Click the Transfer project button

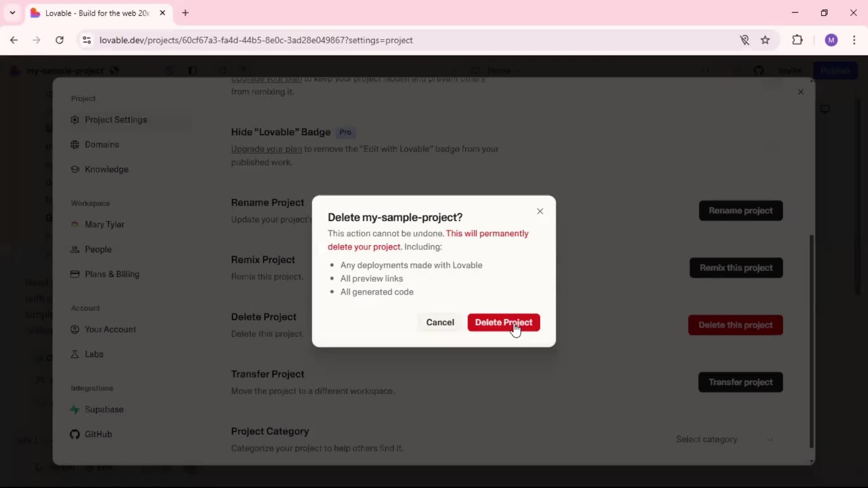pos(741,382)
